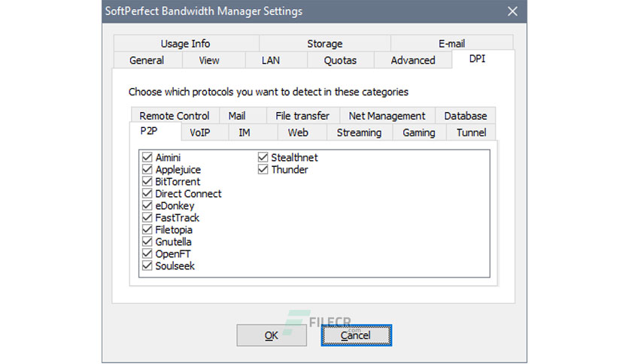This screenshot has width=629, height=364.
Task: Toggle the Gnutella checkbox
Action: (x=147, y=241)
